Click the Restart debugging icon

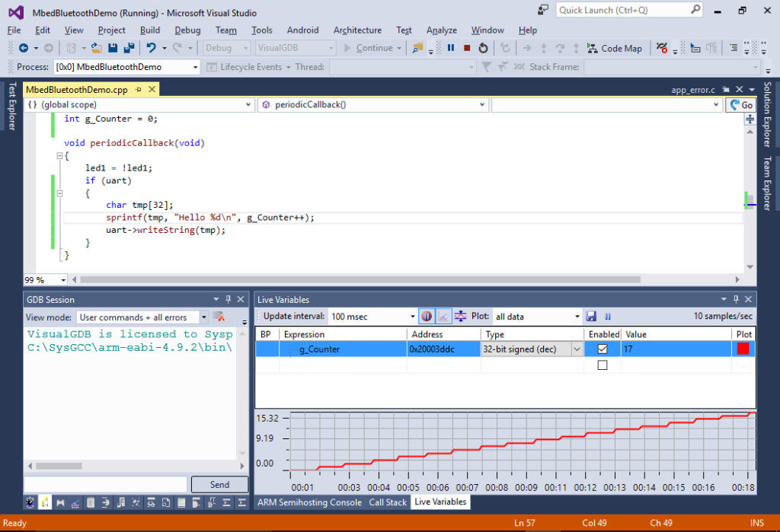coord(482,47)
